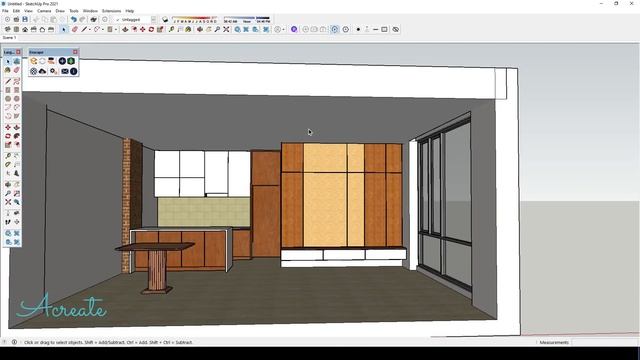The height and width of the screenshot is (360, 640).
Task: Open Enscape settings gears icon
Action: pos(53,71)
